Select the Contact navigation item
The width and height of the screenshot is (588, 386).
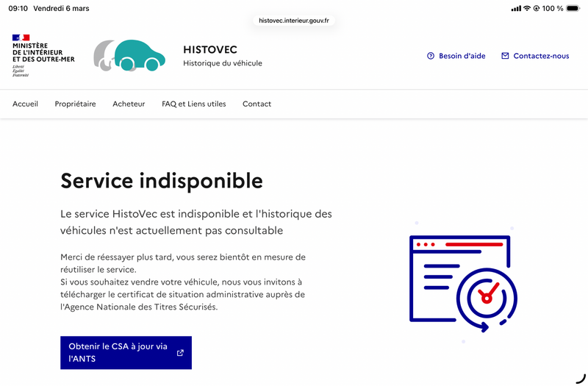click(257, 104)
